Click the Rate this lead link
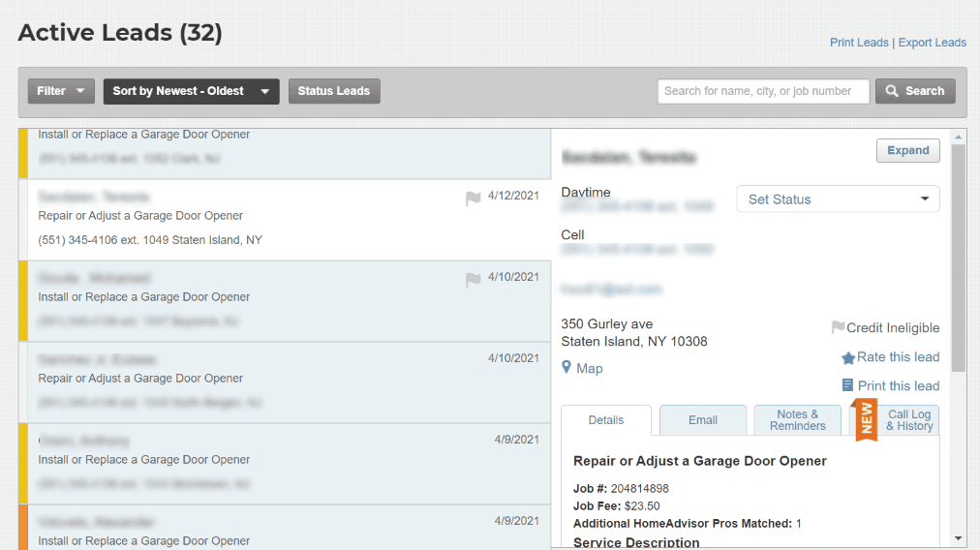The image size is (980, 550). pyautogui.click(x=898, y=357)
